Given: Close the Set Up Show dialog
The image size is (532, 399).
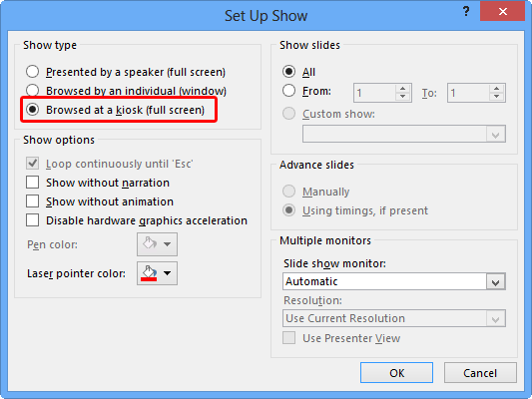Looking at the screenshot, I should 502,12.
